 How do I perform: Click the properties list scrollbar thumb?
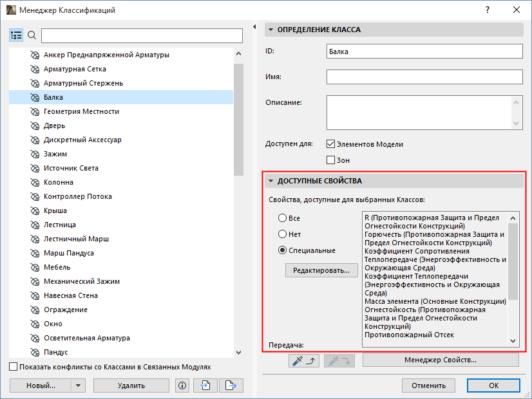click(513, 261)
